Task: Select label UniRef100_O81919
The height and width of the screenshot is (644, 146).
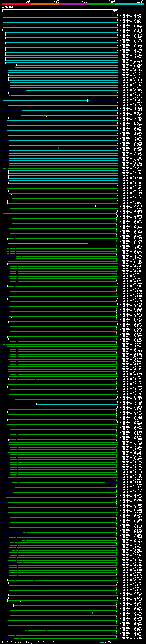Action: coord(131,42)
